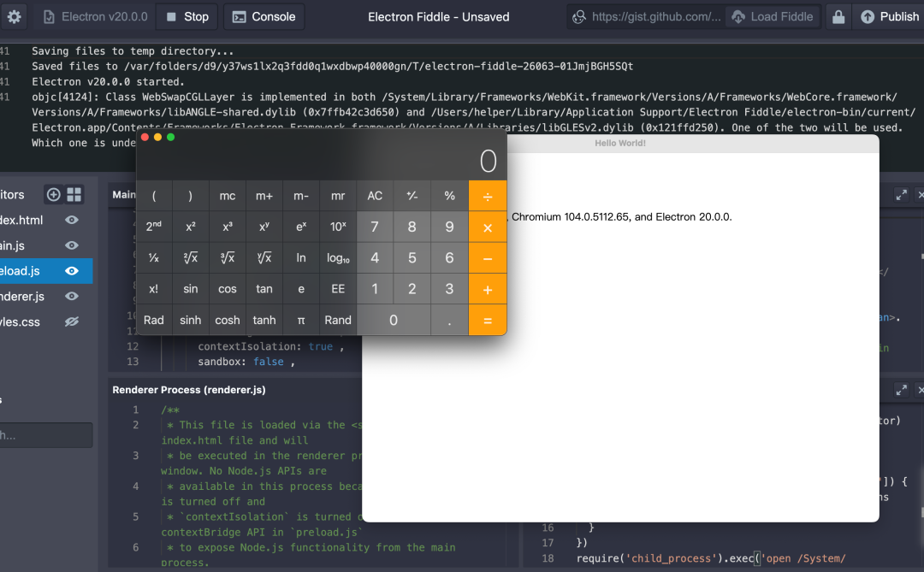
Task: Click Calculator 7 key
Action: (x=375, y=227)
